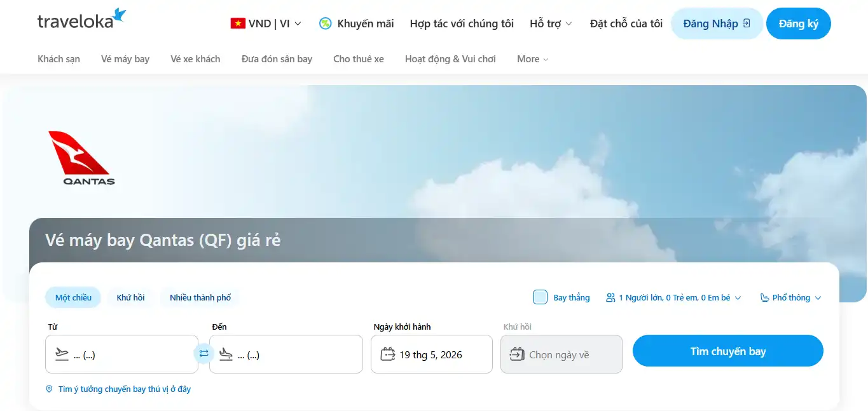Image resolution: width=868 pixels, height=411 pixels.
Task: Expand the More navigation menu
Action: pyautogui.click(x=532, y=59)
